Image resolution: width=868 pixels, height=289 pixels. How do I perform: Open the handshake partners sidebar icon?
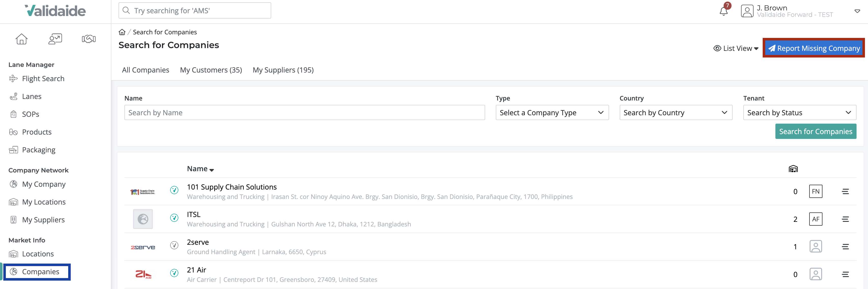(89, 39)
